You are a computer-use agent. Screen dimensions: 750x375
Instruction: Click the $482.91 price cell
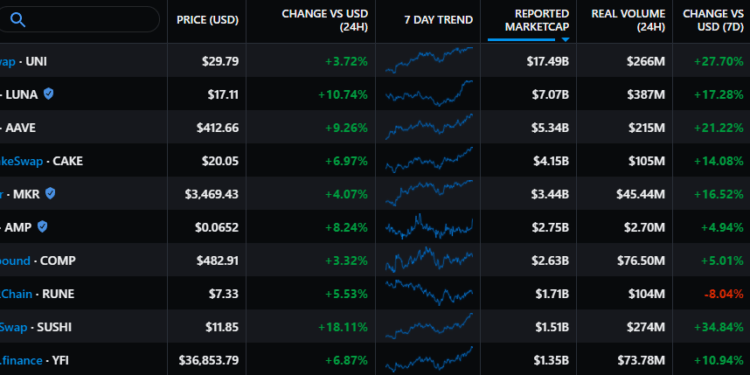click(x=217, y=261)
